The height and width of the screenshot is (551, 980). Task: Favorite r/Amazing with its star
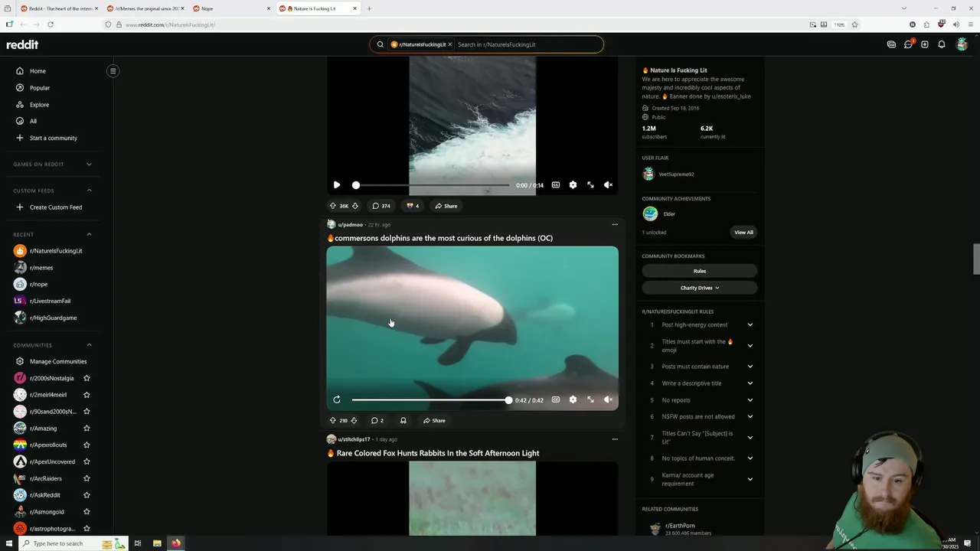point(87,429)
